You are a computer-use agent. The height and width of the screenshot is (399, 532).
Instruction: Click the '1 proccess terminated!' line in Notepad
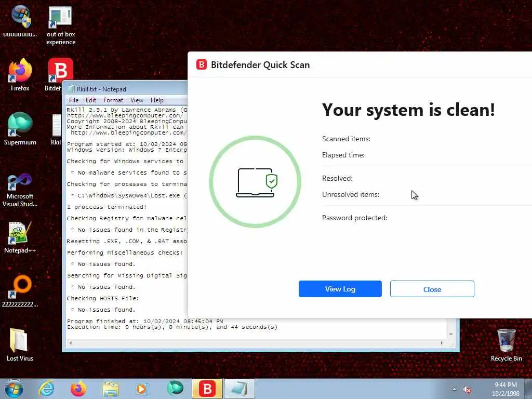[x=107, y=207]
